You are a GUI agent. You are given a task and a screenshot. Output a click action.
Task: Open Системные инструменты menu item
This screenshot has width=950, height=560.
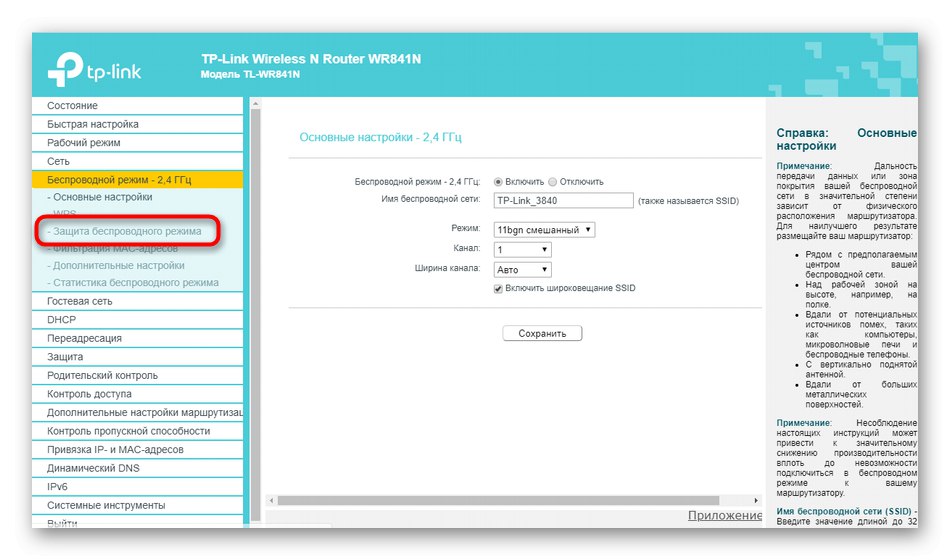(138, 505)
